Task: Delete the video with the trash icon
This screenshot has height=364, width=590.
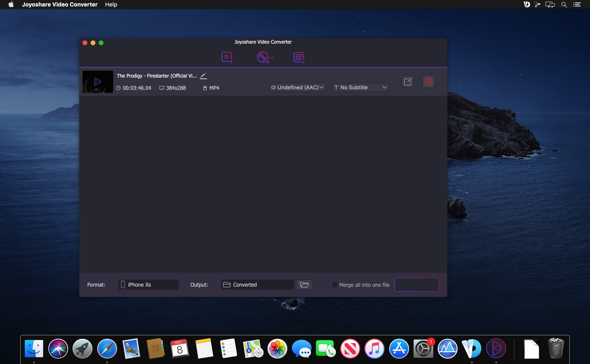Action: click(x=428, y=82)
